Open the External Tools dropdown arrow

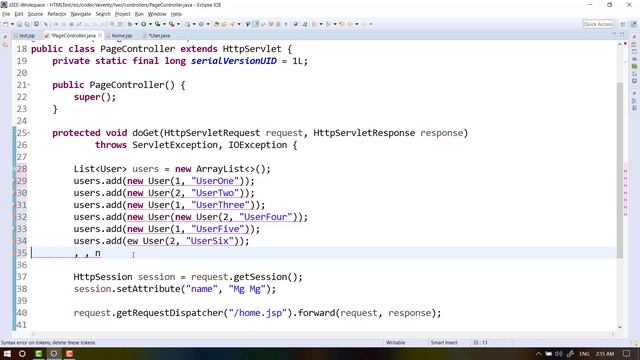click(x=178, y=24)
